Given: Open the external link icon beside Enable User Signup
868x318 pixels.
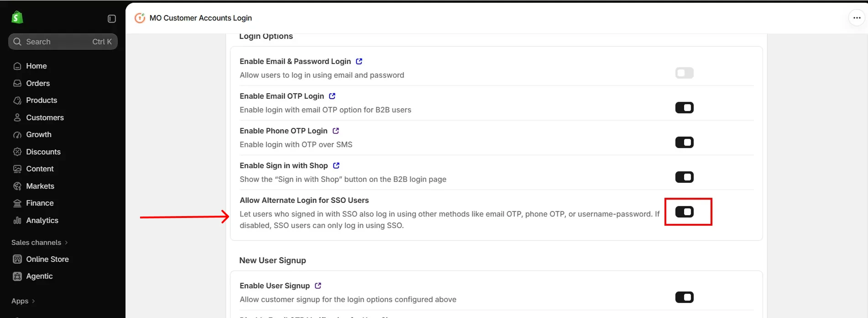Looking at the screenshot, I should click(318, 286).
